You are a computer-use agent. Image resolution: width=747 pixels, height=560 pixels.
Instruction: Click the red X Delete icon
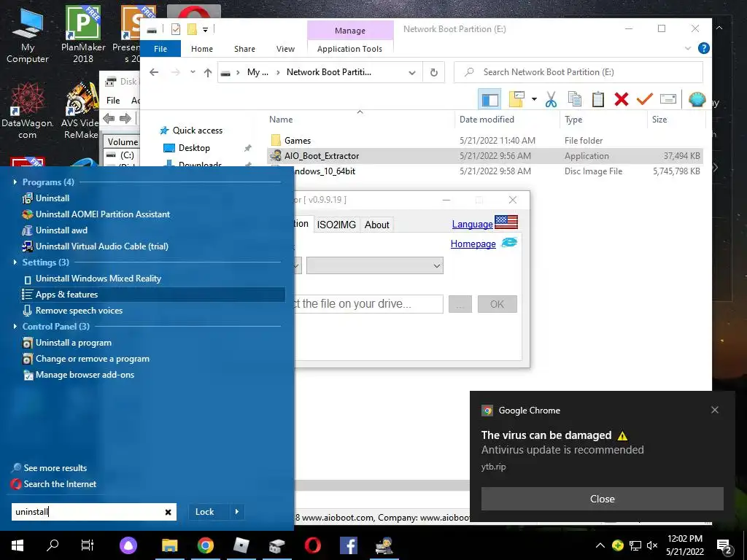(622, 99)
